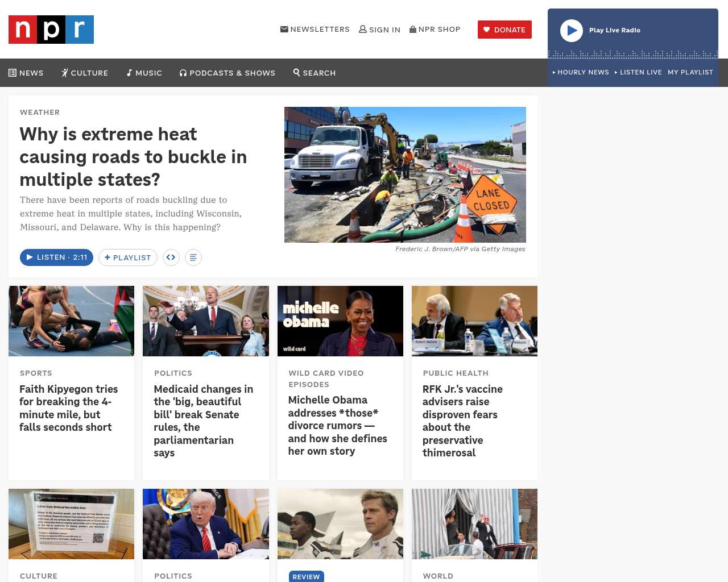The height and width of the screenshot is (582, 728).
Task: Click the NPR logo
Action: 51,30
